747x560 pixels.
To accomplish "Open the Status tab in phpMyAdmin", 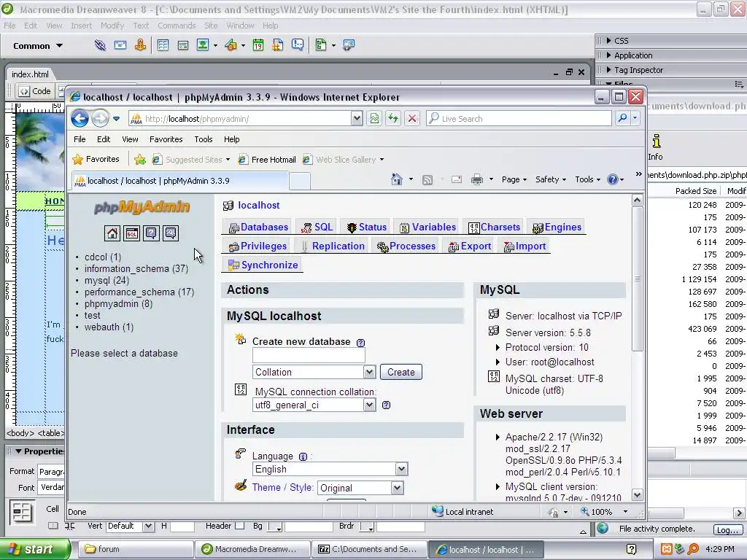I will [367, 227].
